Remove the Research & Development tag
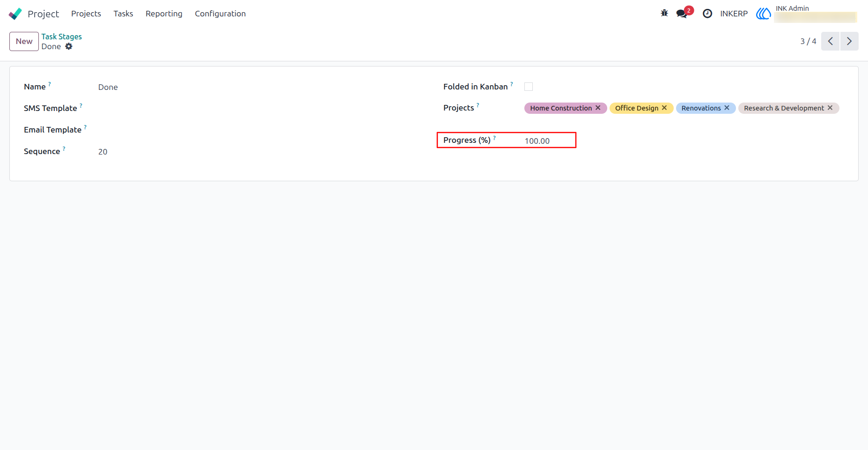The image size is (868, 450). [830, 108]
